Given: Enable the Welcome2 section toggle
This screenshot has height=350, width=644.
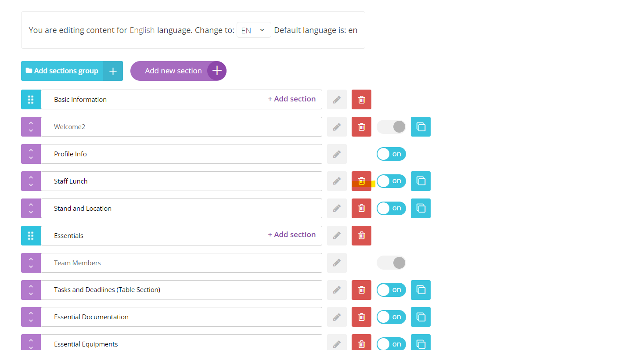Looking at the screenshot, I should 391,127.
